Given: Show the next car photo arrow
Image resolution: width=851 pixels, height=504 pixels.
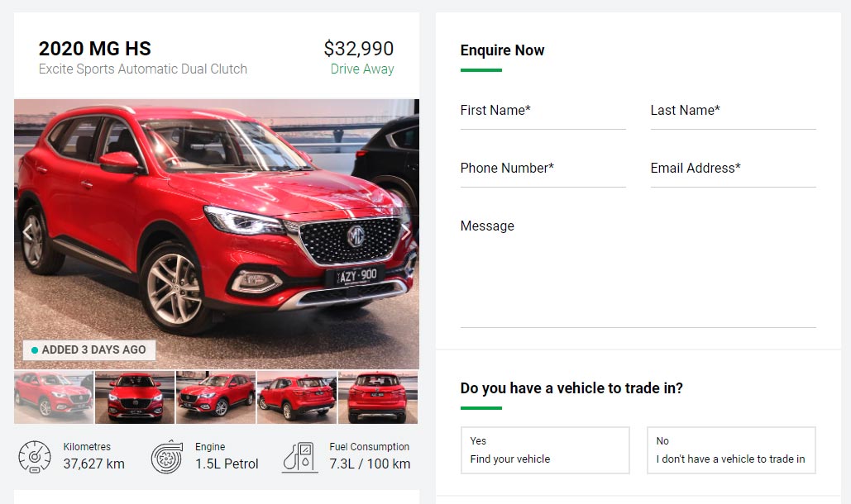Looking at the screenshot, I should (x=405, y=232).
